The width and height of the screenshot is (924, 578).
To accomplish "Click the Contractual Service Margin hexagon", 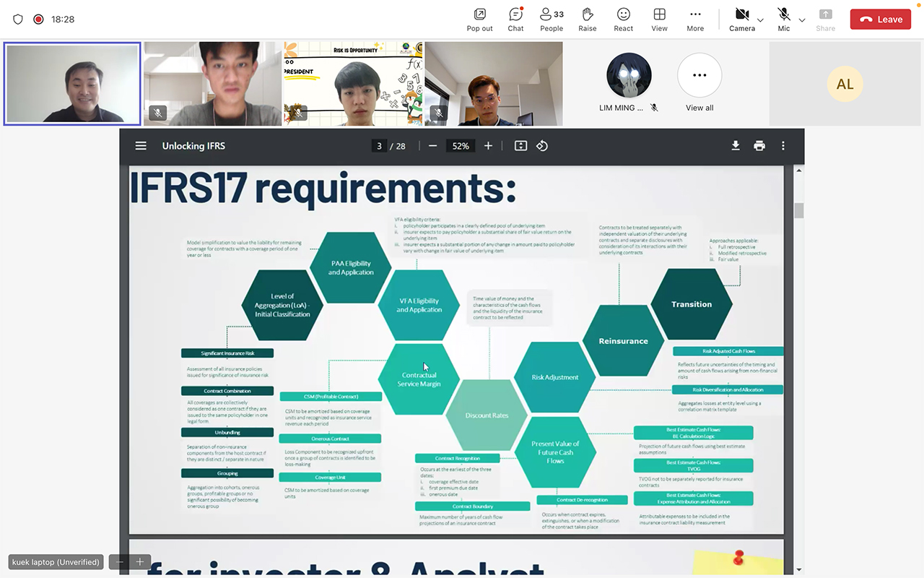I will [x=419, y=379].
